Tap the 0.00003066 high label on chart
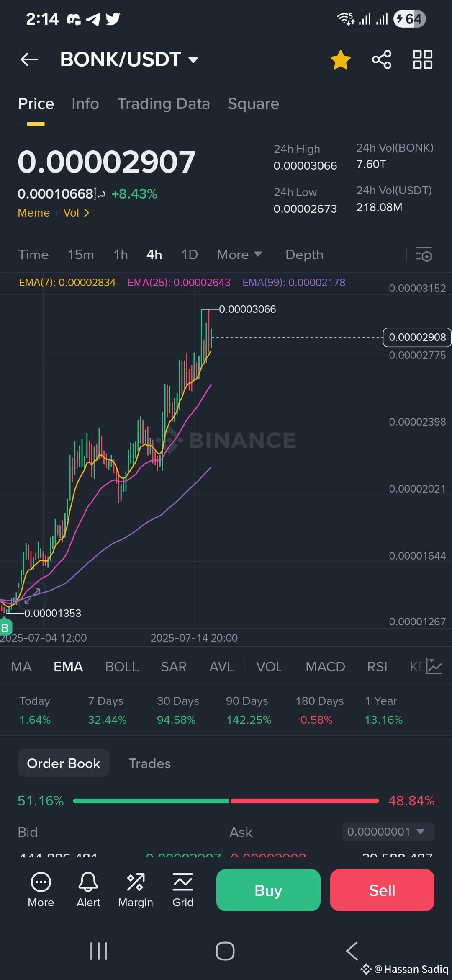The height and width of the screenshot is (980, 452). pos(247,309)
